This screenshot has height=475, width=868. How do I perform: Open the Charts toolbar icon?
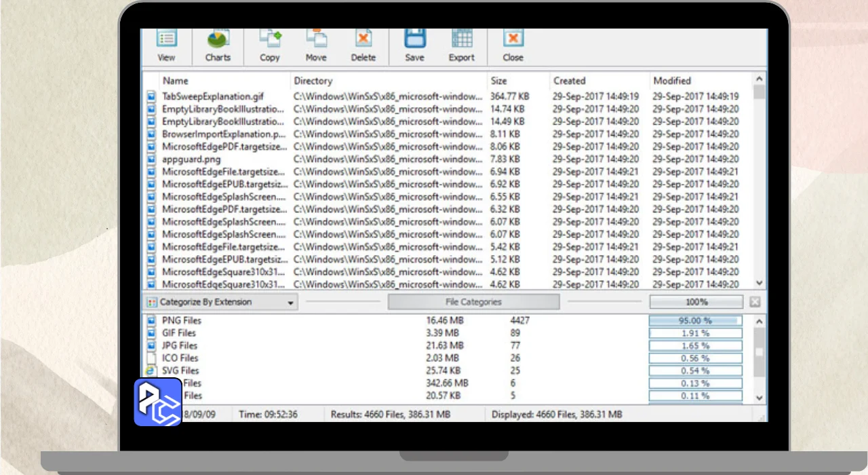(x=218, y=45)
